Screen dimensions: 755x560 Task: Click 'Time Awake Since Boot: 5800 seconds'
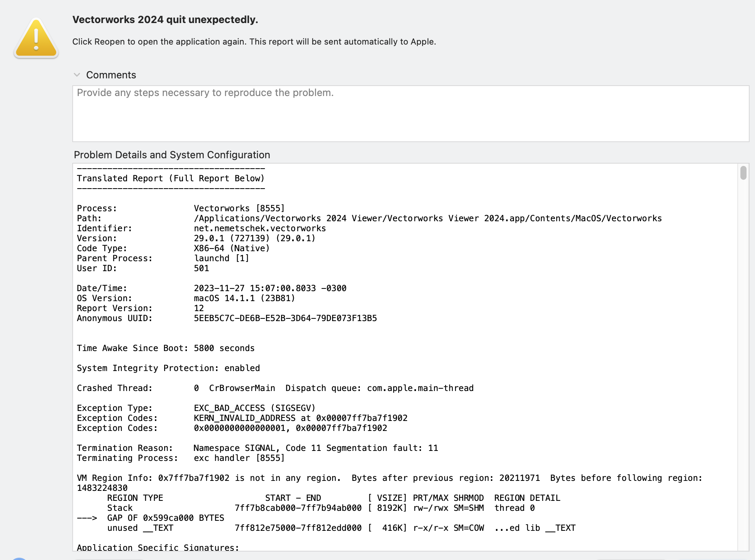pos(166,348)
